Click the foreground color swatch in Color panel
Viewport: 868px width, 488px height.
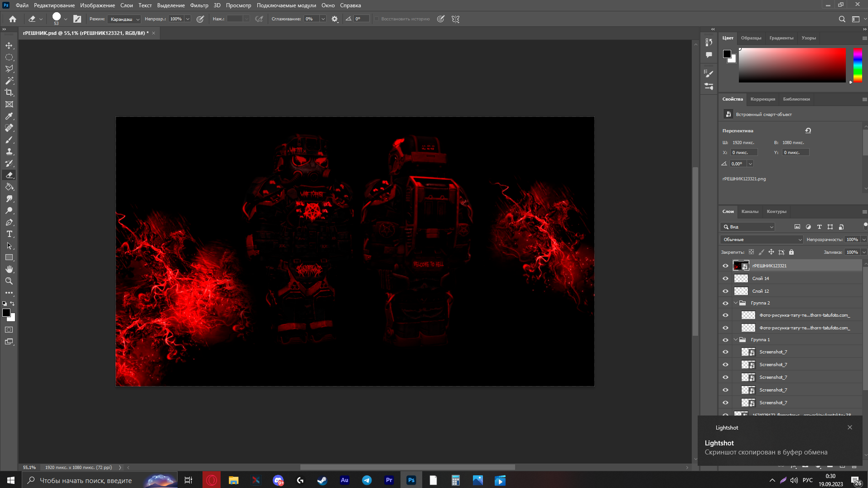point(727,54)
